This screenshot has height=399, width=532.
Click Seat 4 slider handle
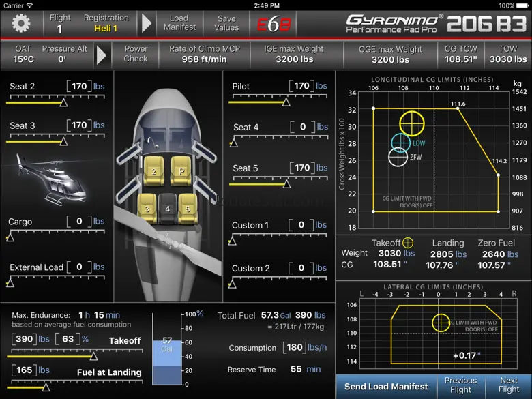pos(234,143)
